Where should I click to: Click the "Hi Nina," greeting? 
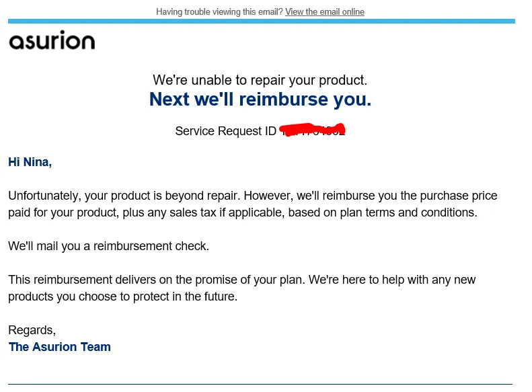[x=30, y=162]
